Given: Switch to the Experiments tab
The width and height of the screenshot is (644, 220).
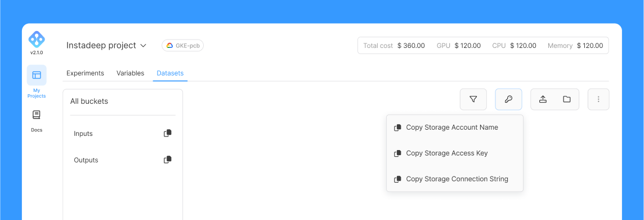Looking at the screenshot, I should pos(85,73).
